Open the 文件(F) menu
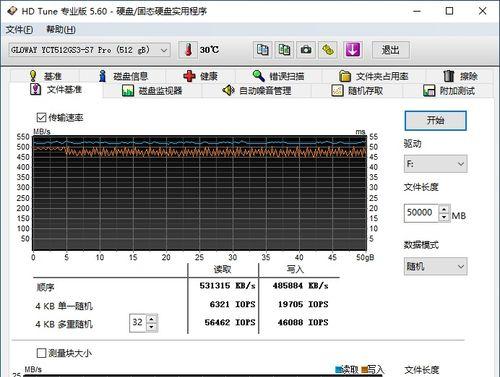The width and height of the screenshot is (500, 377). pos(19,30)
